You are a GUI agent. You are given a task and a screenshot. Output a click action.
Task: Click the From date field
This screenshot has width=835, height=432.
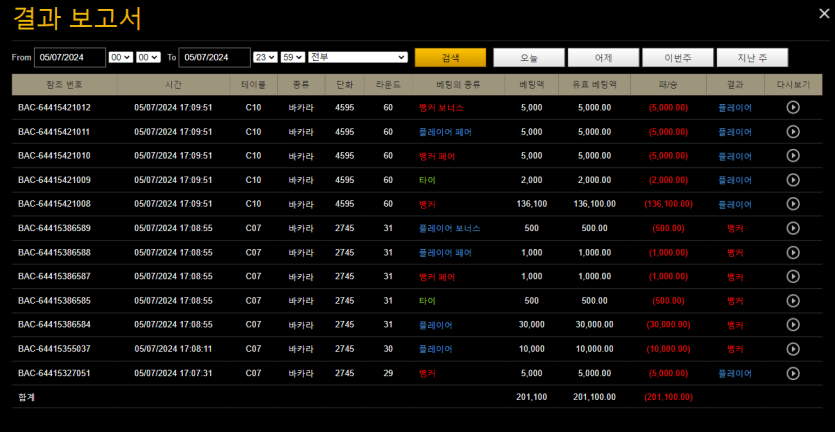[x=70, y=58]
